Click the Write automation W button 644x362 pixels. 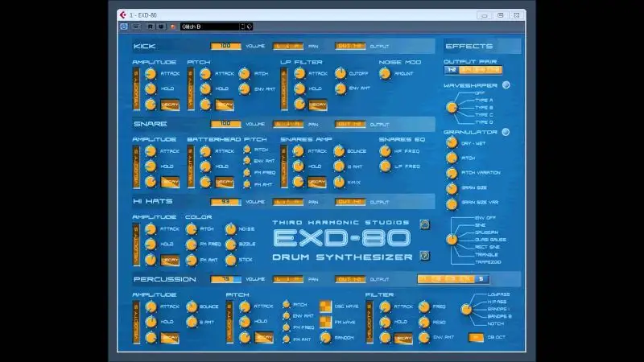click(161, 27)
